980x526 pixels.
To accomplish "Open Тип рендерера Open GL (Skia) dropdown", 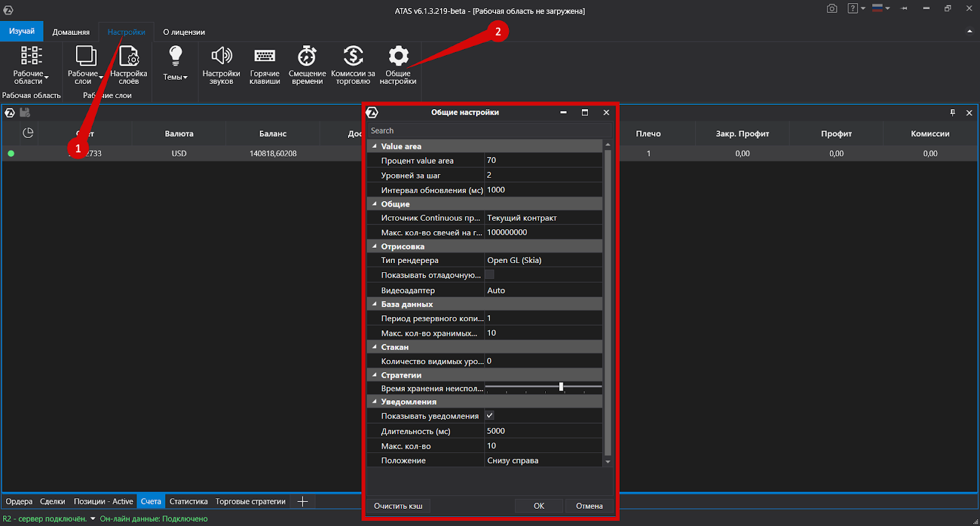I will 543,260.
